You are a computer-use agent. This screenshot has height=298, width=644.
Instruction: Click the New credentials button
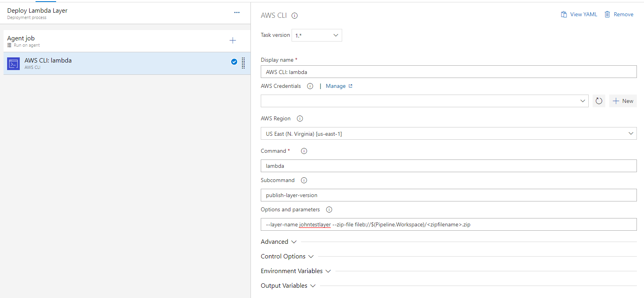tap(623, 101)
